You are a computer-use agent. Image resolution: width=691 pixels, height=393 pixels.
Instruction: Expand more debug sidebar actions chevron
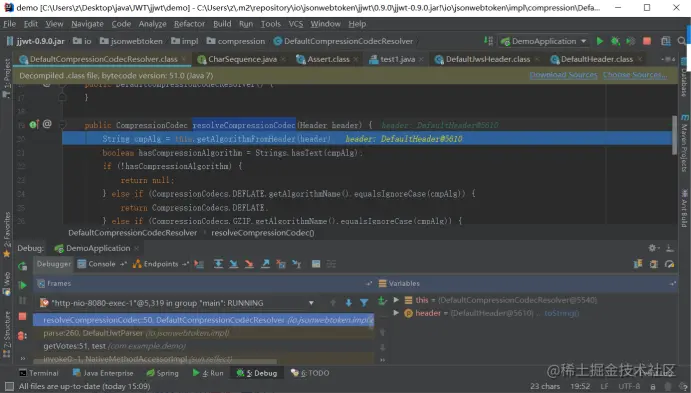point(22,358)
